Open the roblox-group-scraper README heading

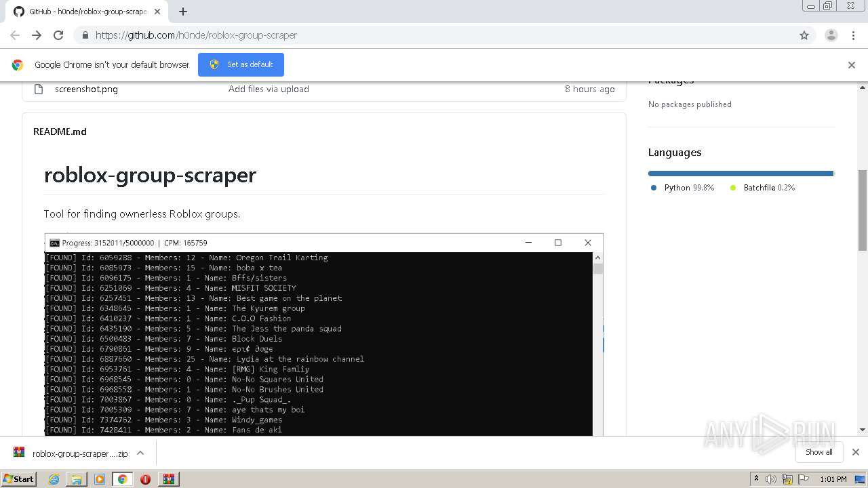[150, 175]
